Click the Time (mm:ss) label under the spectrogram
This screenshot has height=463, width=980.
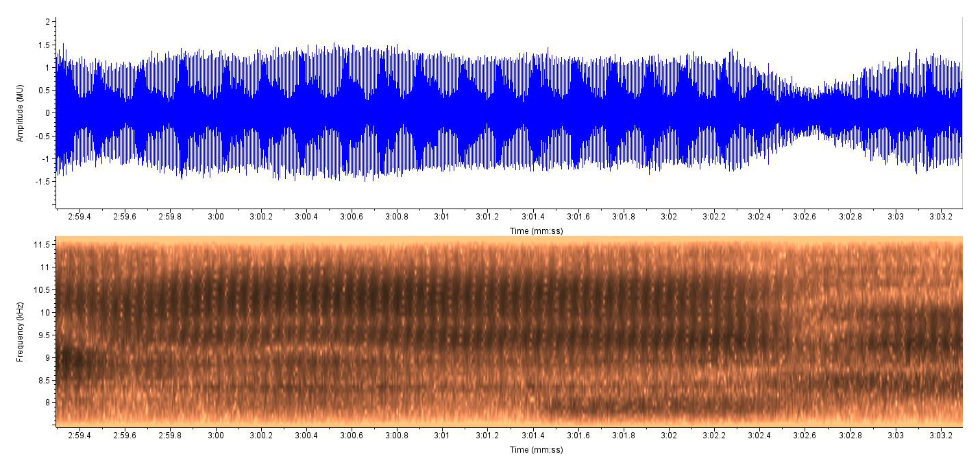[x=536, y=450]
